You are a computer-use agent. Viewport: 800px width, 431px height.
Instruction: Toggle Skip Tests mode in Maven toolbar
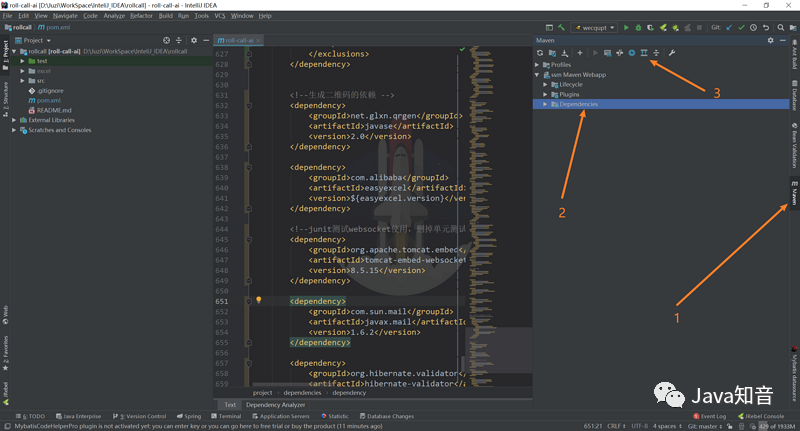(x=632, y=53)
